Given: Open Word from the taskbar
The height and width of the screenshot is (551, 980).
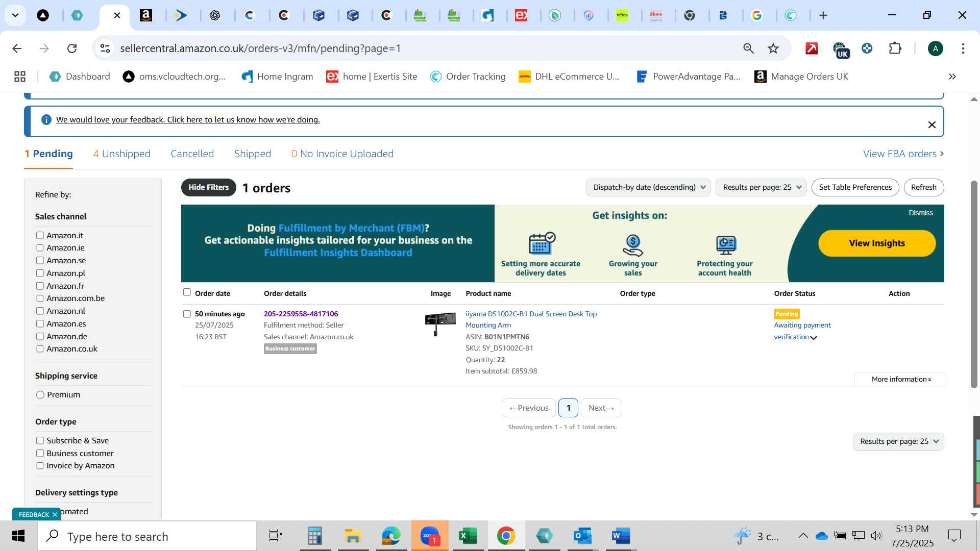Looking at the screenshot, I should click(x=621, y=536).
